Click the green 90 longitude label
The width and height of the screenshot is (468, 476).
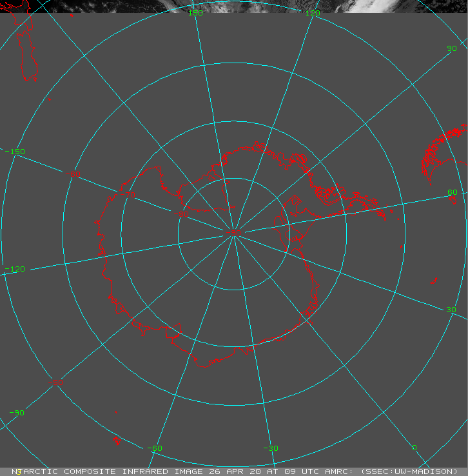[x=452, y=48]
